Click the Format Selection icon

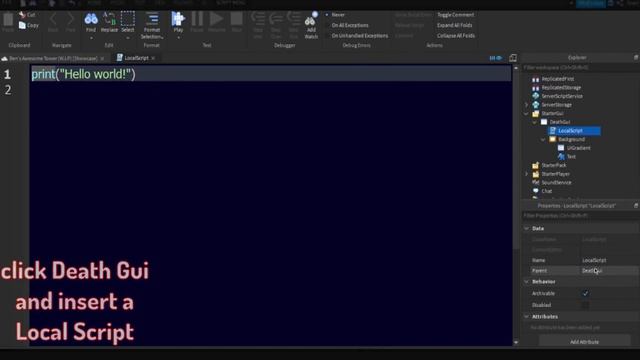pyautogui.click(x=152, y=19)
